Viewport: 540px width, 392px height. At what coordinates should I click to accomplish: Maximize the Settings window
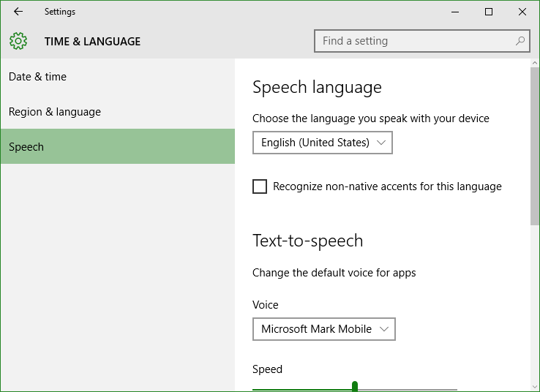click(488, 12)
